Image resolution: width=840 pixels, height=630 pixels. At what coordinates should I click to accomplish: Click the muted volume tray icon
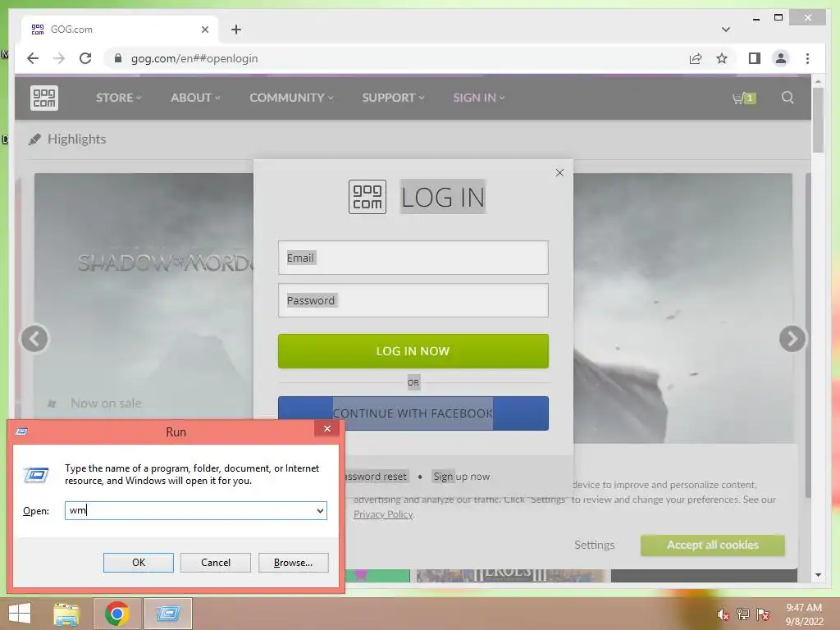click(x=723, y=614)
